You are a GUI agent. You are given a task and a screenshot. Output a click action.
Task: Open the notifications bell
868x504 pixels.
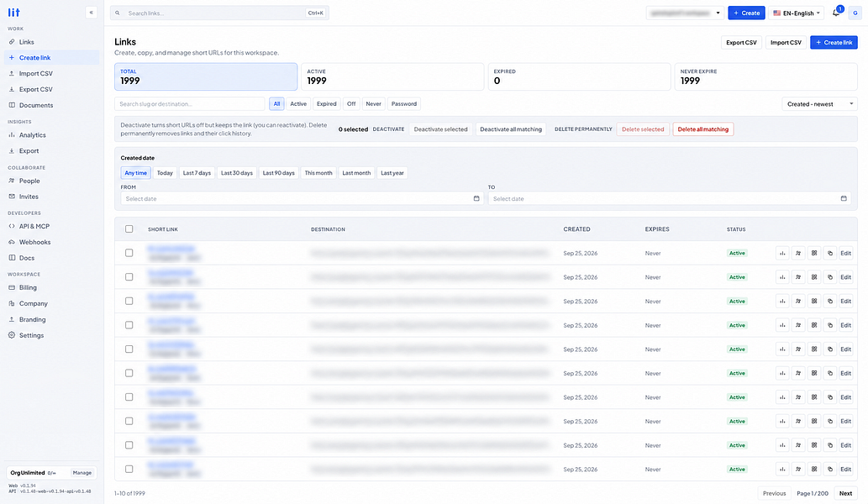[x=836, y=13]
